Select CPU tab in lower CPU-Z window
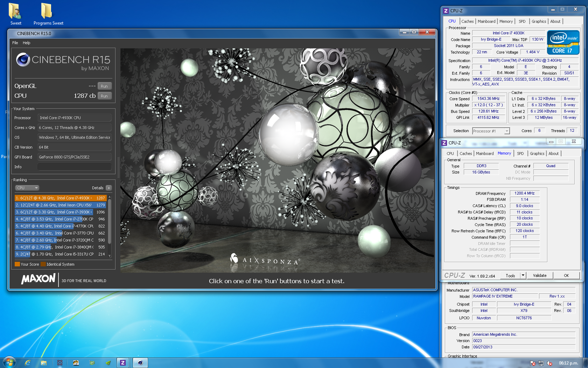The image size is (588, 368). click(450, 154)
